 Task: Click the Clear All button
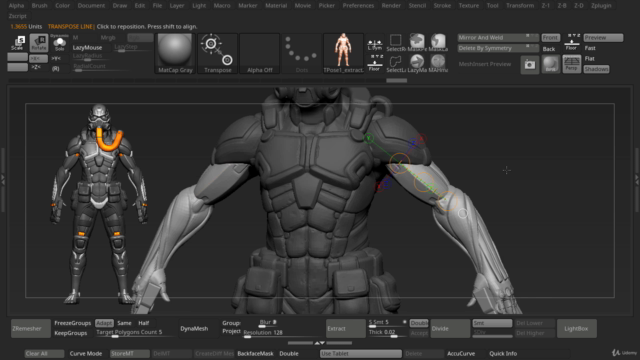(x=44, y=353)
